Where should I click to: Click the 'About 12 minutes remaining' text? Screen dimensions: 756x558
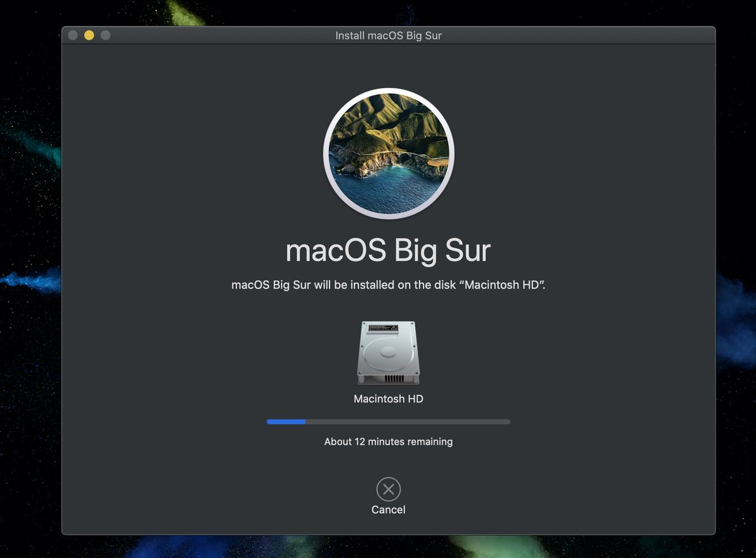click(389, 441)
